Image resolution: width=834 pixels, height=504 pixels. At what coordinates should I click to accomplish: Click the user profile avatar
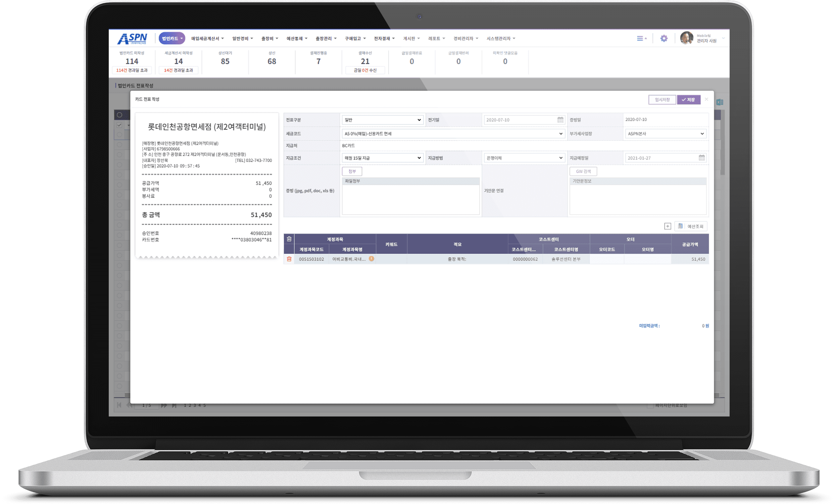pyautogui.click(x=686, y=38)
